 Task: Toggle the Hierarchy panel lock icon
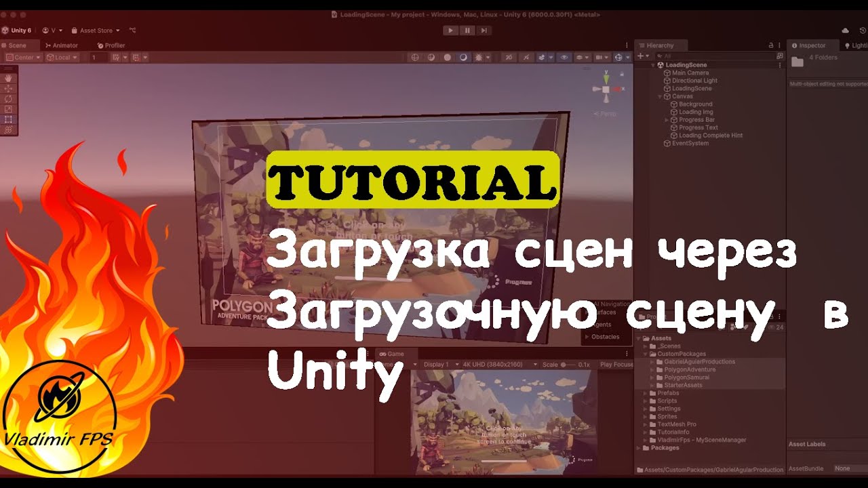click(x=770, y=45)
